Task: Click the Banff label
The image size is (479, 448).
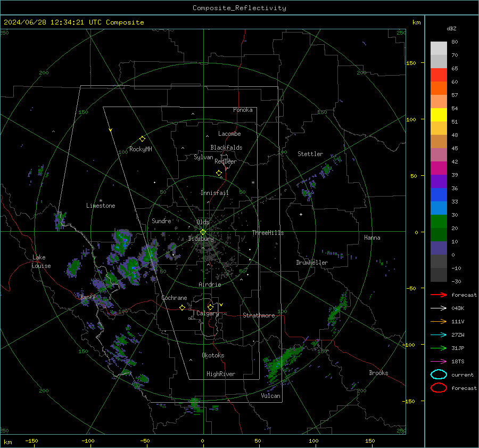Action: 88,297
